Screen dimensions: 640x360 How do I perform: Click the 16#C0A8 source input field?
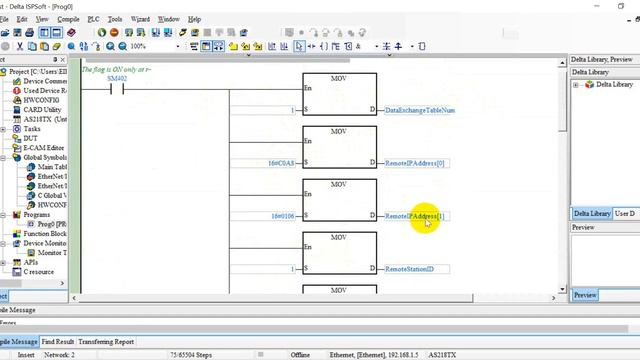click(263, 163)
